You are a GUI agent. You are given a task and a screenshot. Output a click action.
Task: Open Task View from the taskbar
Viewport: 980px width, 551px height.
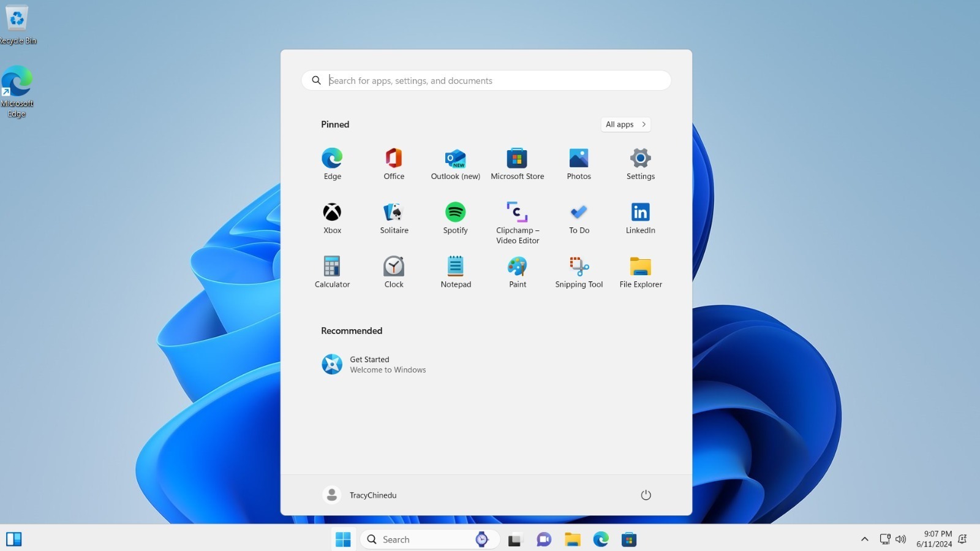(x=514, y=540)
